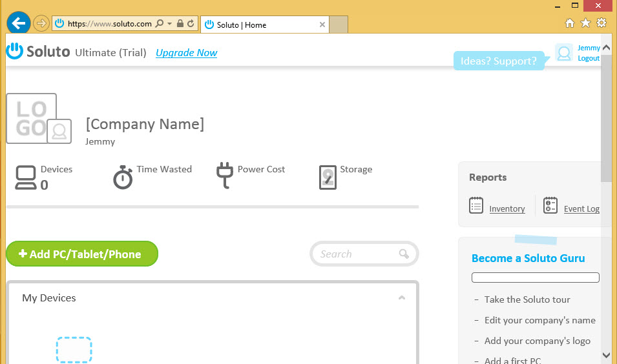Click the https://www.soluto.com address field
The width and height of the screenshot is (617, 364).
pos(109,24)
